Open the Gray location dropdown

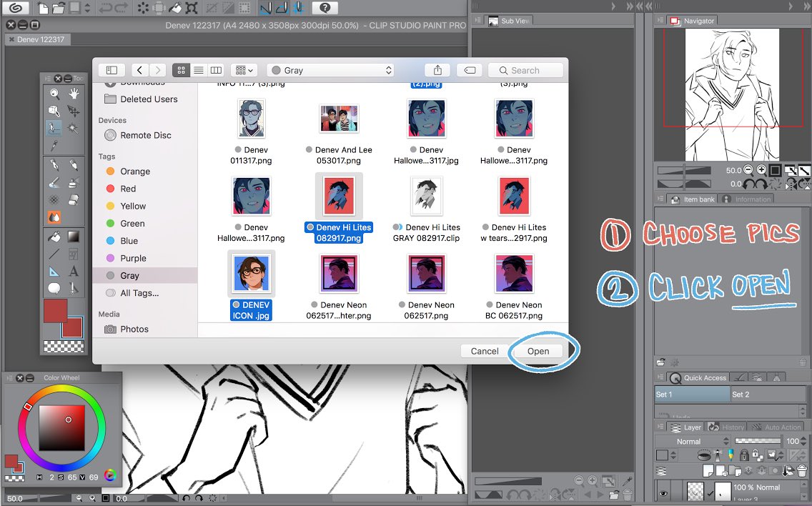click(330, 70)
